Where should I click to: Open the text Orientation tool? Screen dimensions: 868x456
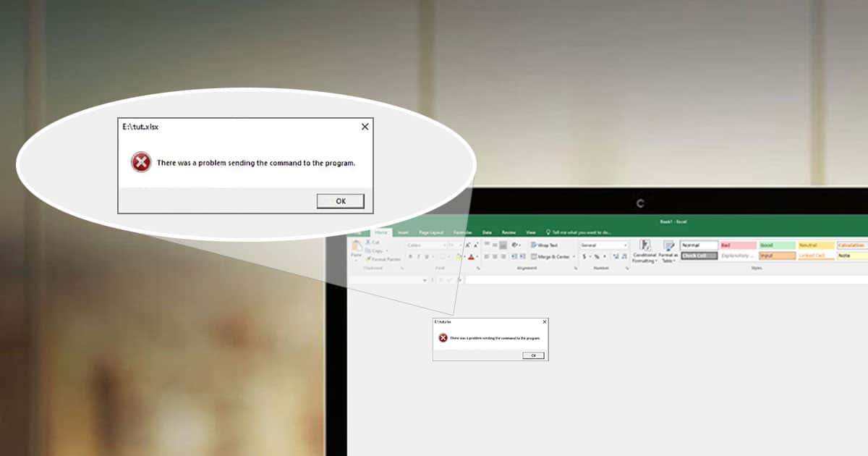click(516, 245)
